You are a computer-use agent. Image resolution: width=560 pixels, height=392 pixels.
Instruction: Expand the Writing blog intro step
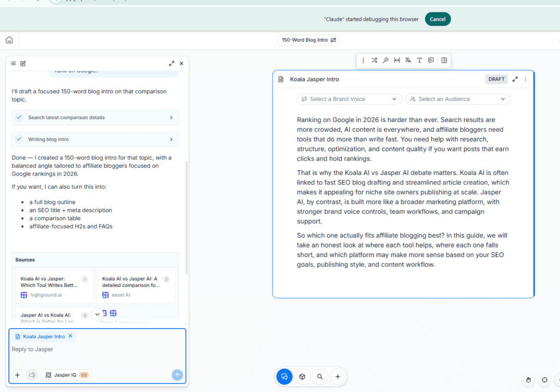pyautogui.click(x=95, y=139)
